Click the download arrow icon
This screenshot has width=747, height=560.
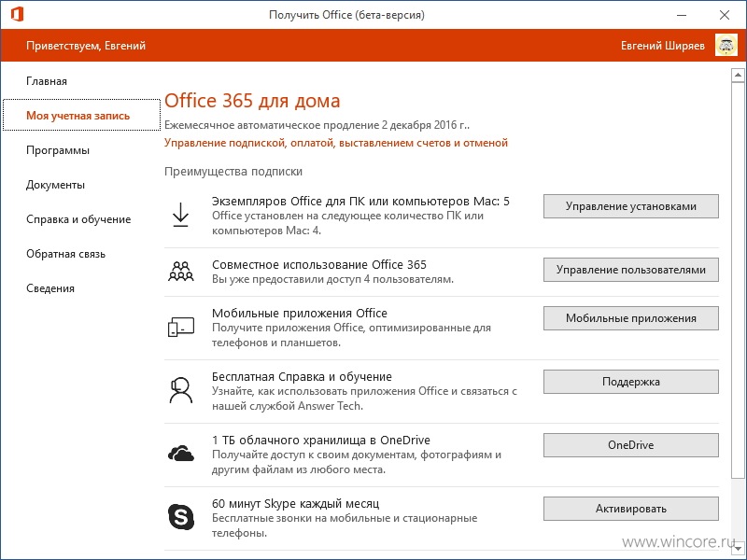[180, 215]
